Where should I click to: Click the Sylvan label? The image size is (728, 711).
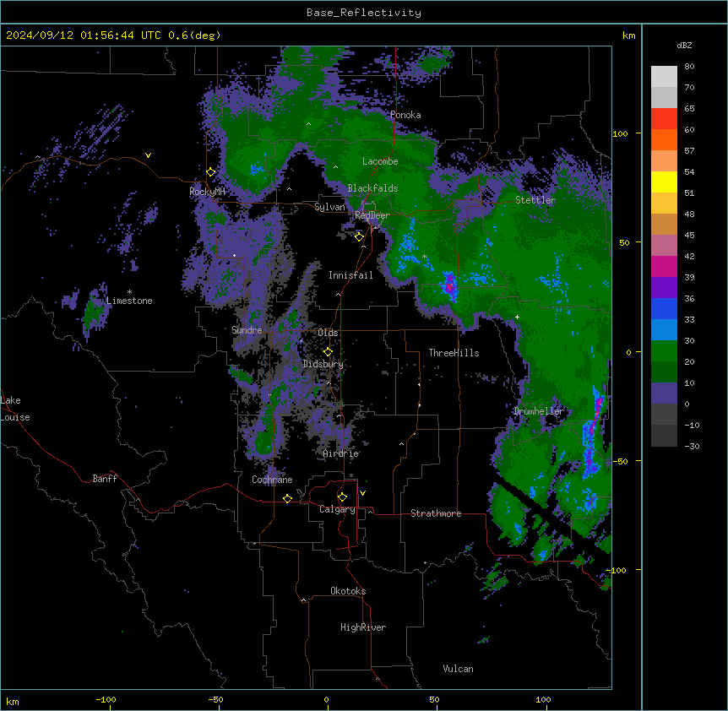click(329, 207)
